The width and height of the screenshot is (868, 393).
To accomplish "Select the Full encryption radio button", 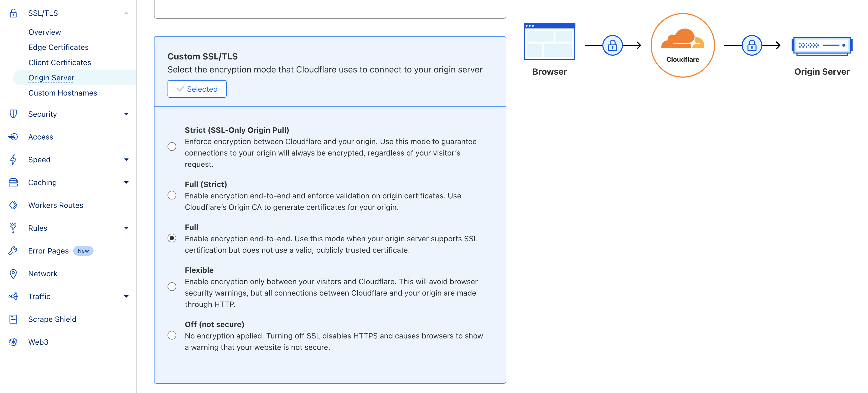I will pyautogui.click(x=172, y=238).
